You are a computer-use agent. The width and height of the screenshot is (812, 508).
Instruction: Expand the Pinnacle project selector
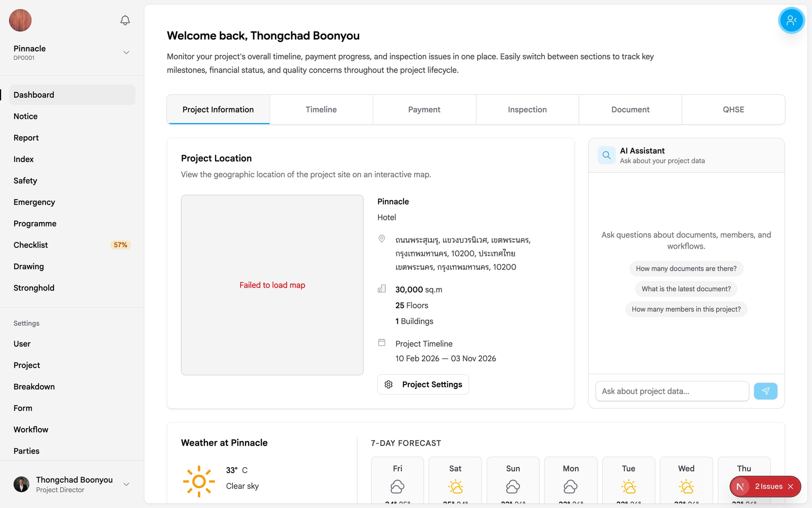point(126,52)
